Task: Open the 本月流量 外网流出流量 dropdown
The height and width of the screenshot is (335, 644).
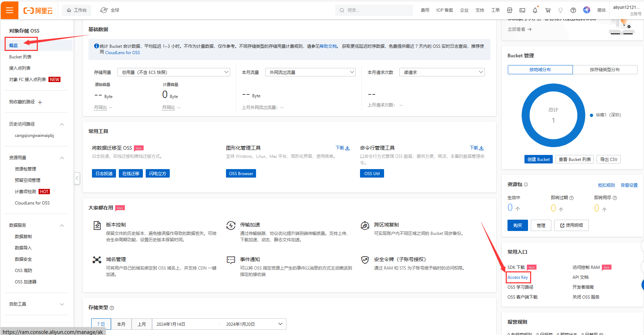Action: pyautogui.click(x=311, y=72)
